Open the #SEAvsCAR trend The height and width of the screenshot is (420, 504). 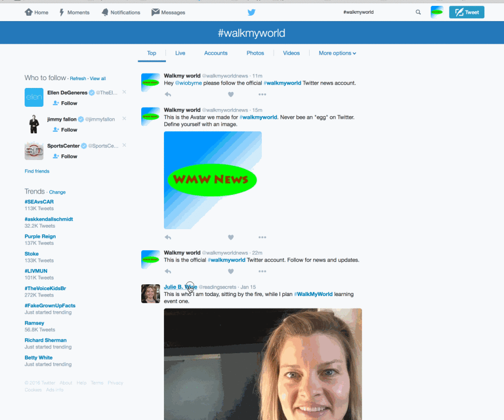[x=39, y=202]
